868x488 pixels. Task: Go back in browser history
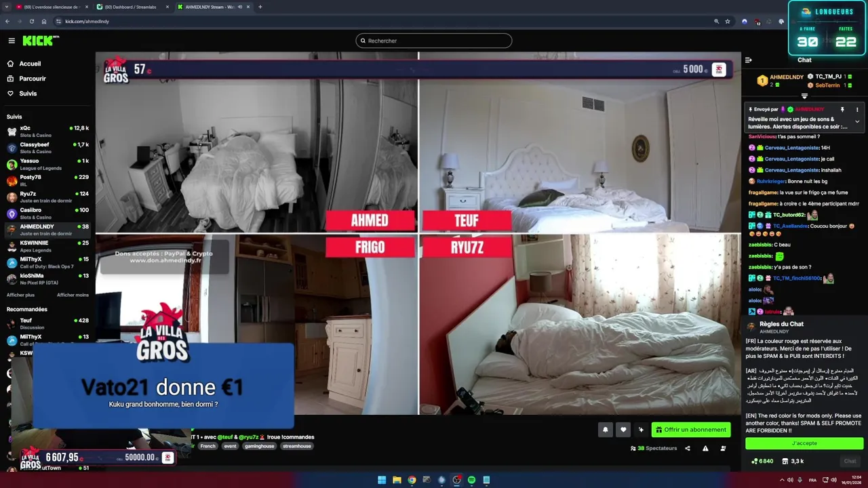pyautogui.click(x=7, y=21)
